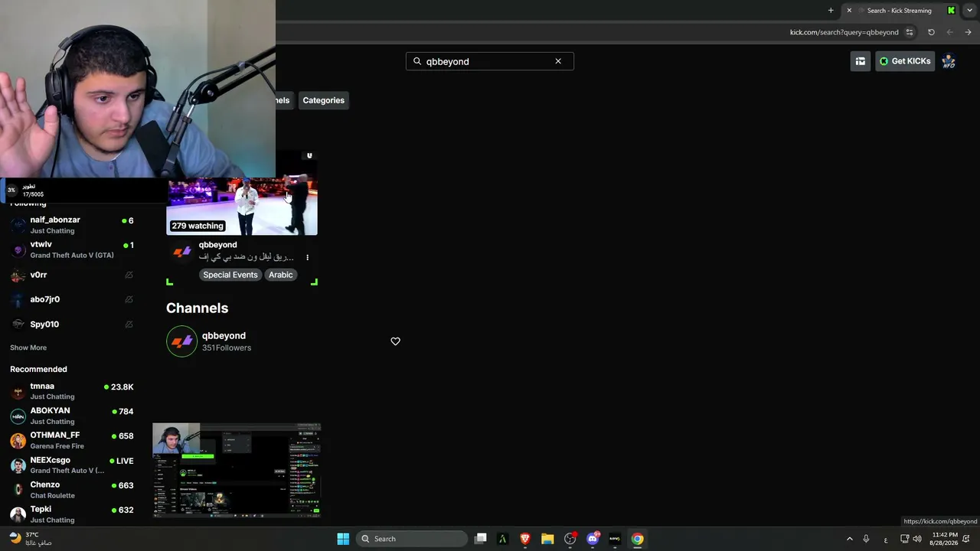Click the Chenzo profile avatar

18,489
